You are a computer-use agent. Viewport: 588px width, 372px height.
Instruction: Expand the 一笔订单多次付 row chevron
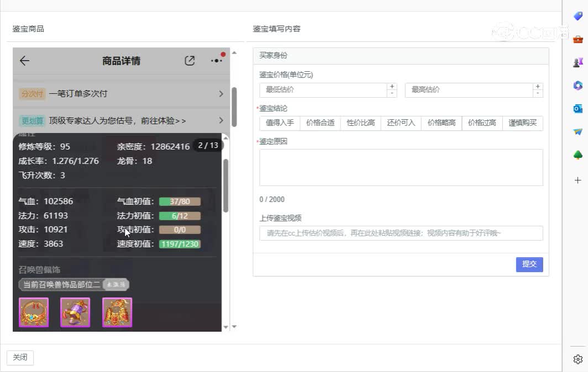(x=221, y=94)
